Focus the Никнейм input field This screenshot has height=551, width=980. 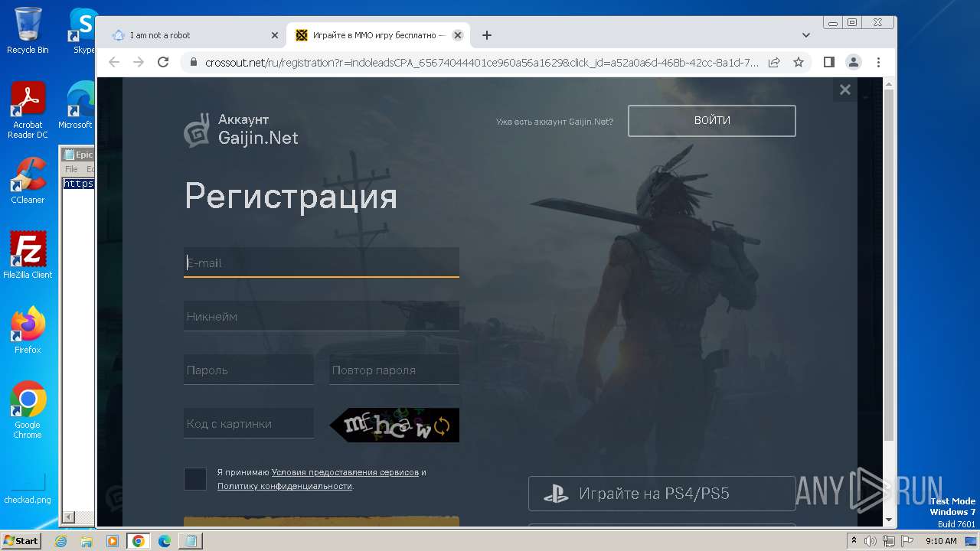point(322,316)
